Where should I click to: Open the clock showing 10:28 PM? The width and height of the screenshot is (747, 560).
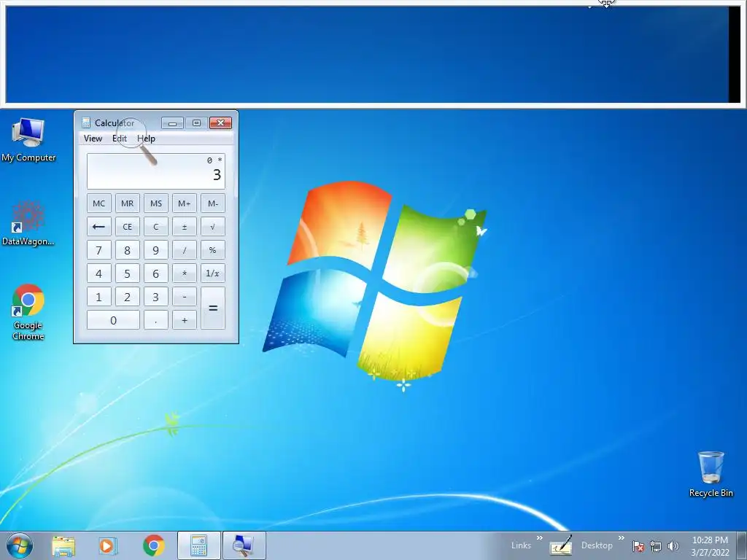coord(710,546)
